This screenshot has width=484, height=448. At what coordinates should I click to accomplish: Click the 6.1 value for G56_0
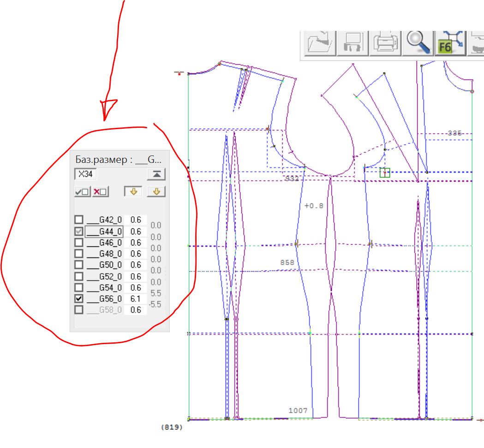136,299
